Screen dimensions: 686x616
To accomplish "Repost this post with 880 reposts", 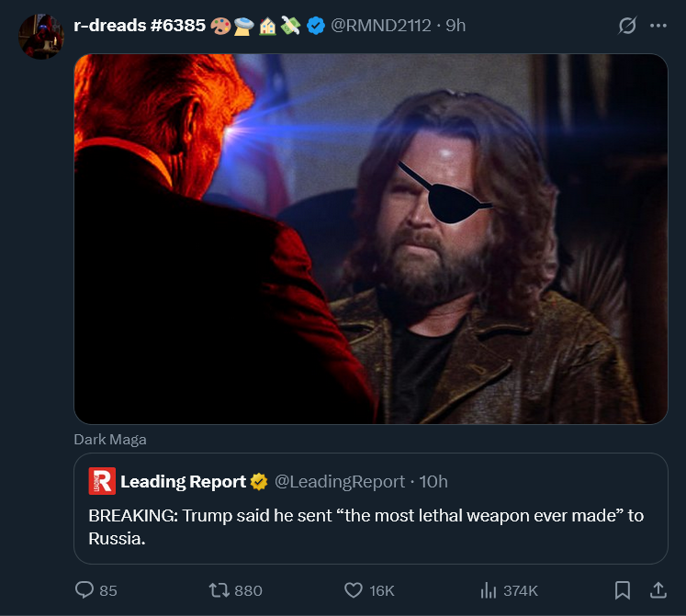I will click(221, 590).
